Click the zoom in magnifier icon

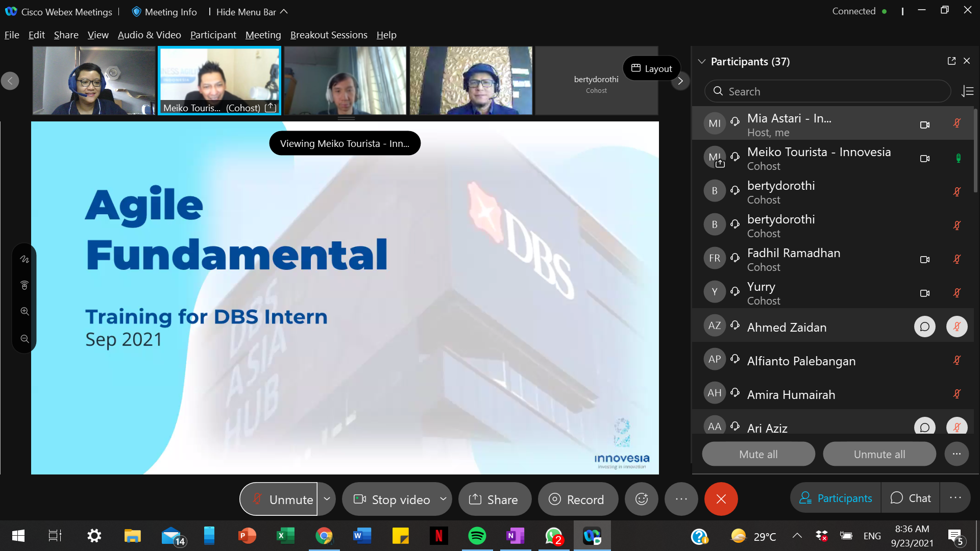[x=24, y=311]
